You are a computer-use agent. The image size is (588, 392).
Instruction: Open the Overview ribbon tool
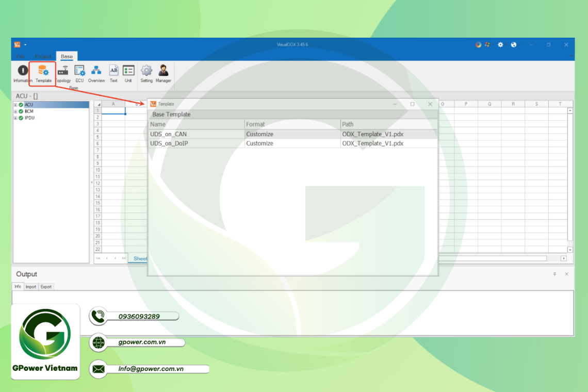tap(96, 74)
